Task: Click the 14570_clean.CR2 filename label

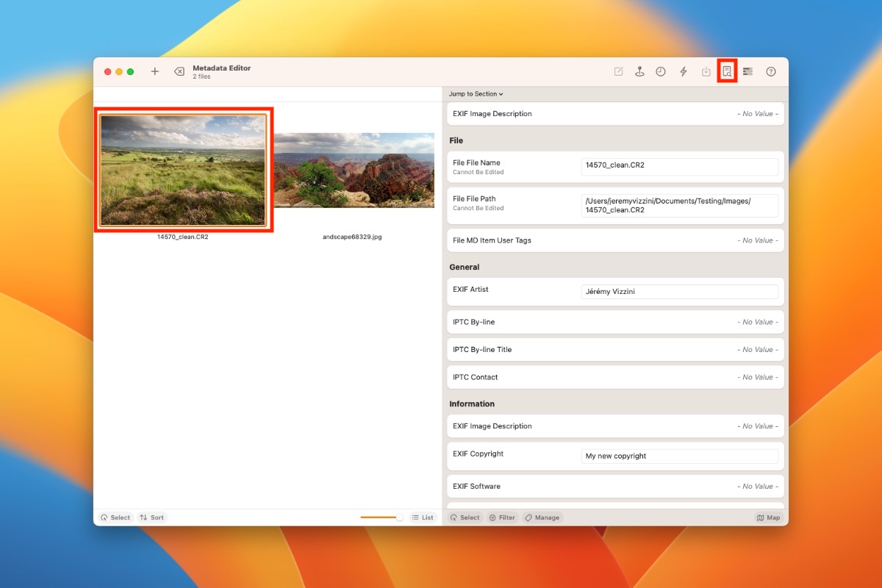Action: (x=183, y=237)
